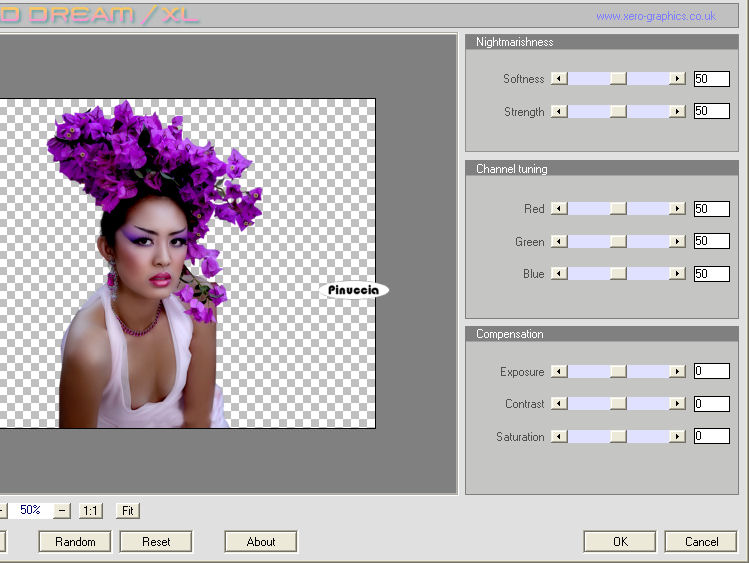Decrease Strength with its left arrow
The width and height of the screenshot is (749, 563).
point(559,111)
